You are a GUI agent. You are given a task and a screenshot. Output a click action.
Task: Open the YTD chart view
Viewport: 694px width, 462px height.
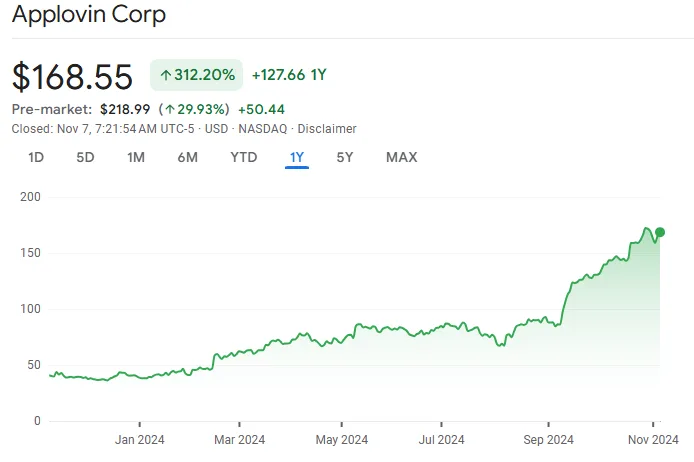(243, 157)
